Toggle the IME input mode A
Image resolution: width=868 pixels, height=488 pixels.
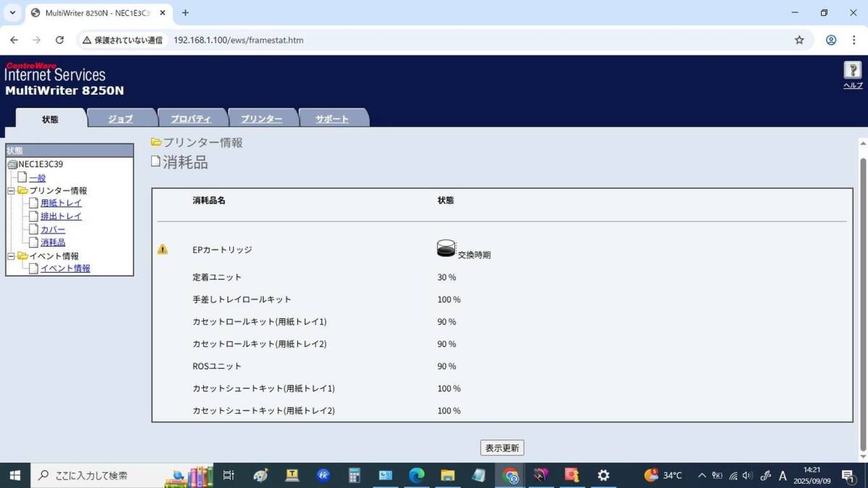click(783, 475)
